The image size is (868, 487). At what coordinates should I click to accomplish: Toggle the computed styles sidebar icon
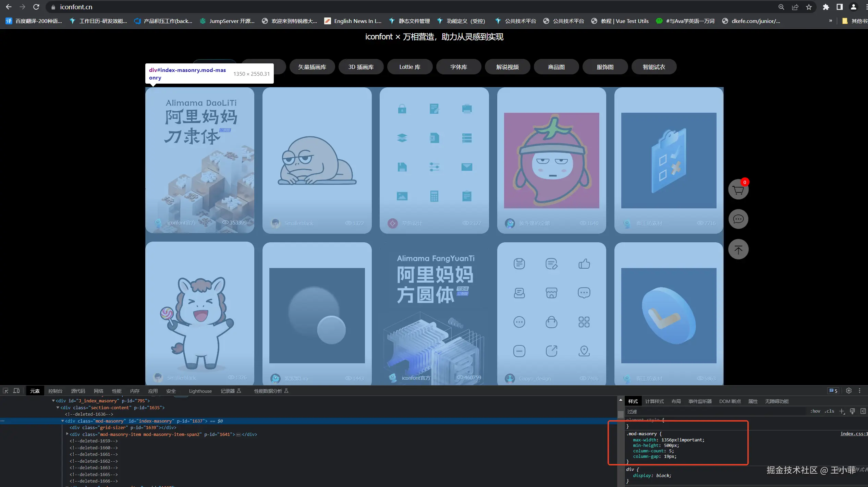click(863, 411)
